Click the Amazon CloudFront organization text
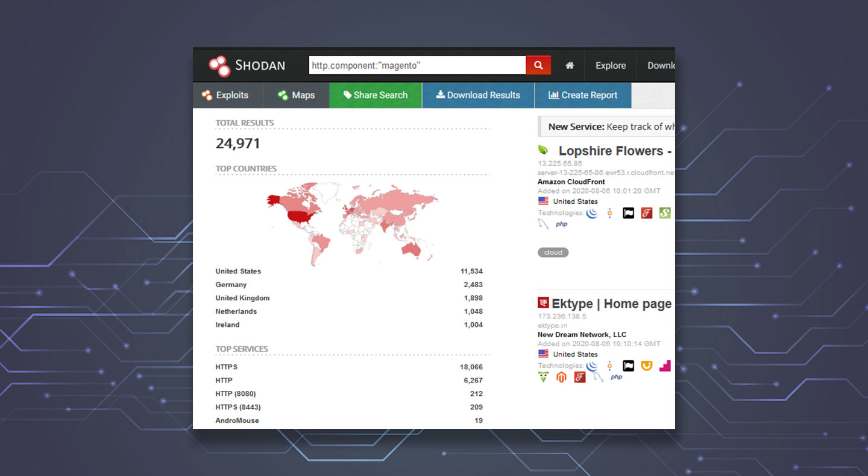This screenshot has width=868, height=476. click(x=571, y=182)
